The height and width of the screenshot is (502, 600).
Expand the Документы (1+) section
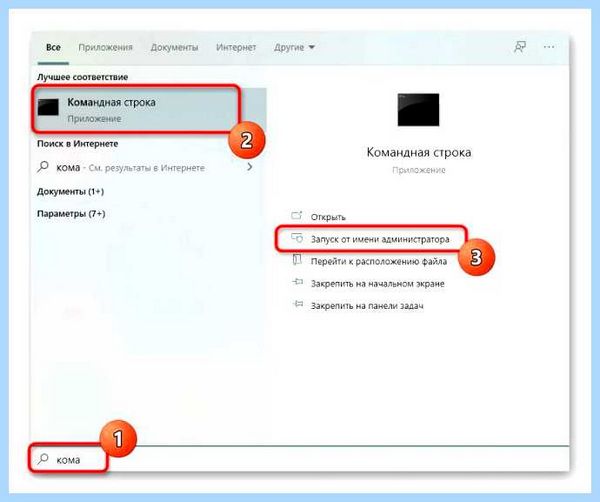point(70,191)
